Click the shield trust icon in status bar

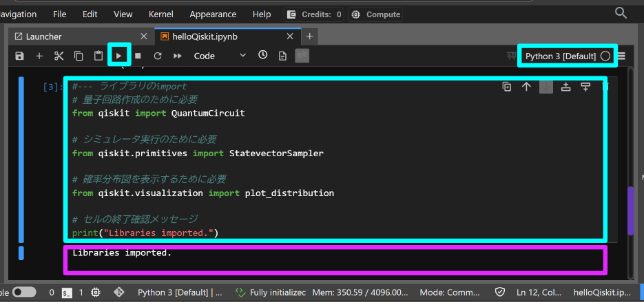pos(499,292)
